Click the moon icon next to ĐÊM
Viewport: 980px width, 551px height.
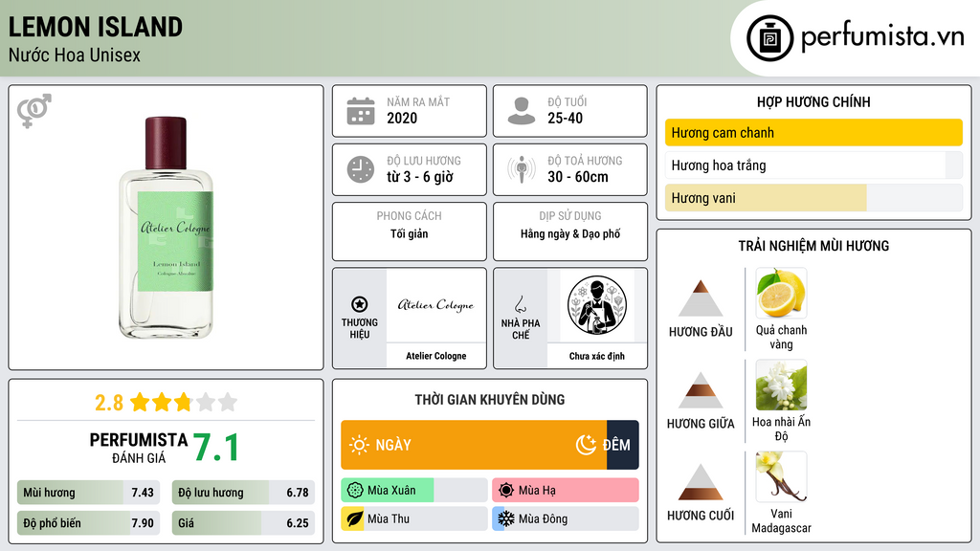586,445
